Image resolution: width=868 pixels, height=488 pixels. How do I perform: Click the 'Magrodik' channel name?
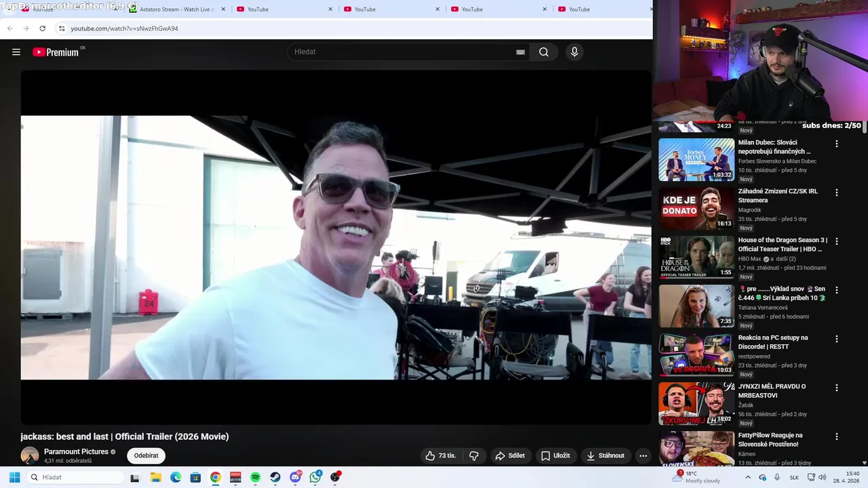pos(751,210)
